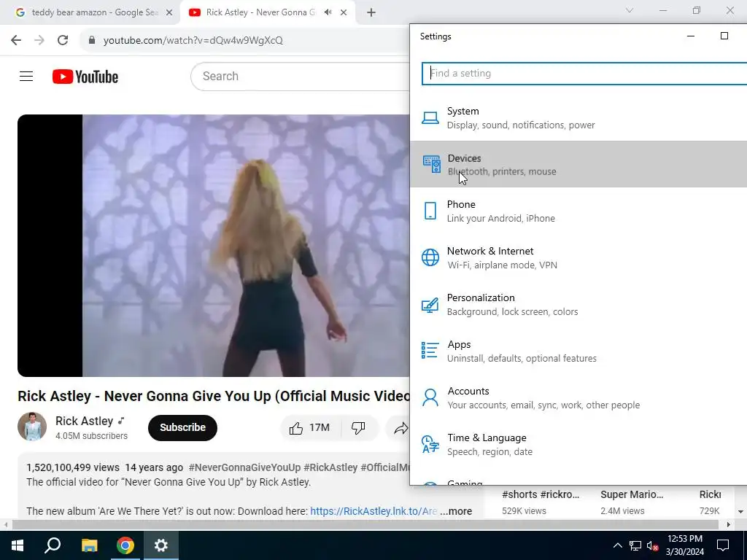Minimize the Settings window
Screen dimensions: 747x560
coord(691,36)
